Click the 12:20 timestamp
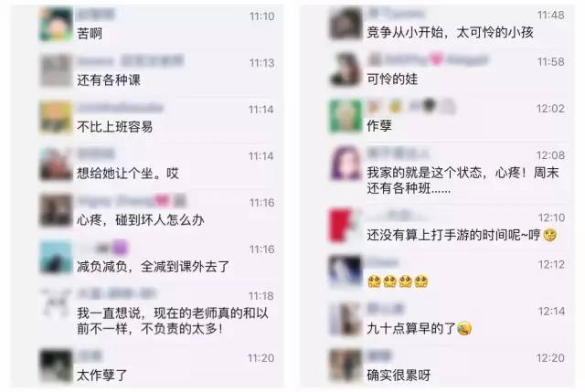The height and width of the screenshot is (392, 585). [x=550, y=358]
